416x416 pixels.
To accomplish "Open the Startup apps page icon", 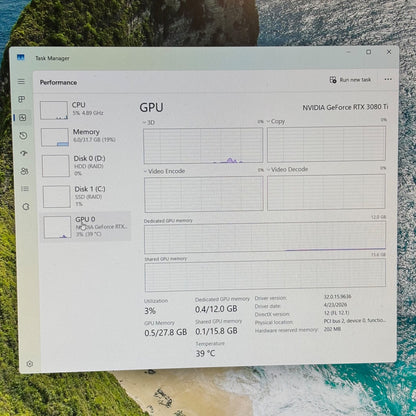I will (24, 153).
